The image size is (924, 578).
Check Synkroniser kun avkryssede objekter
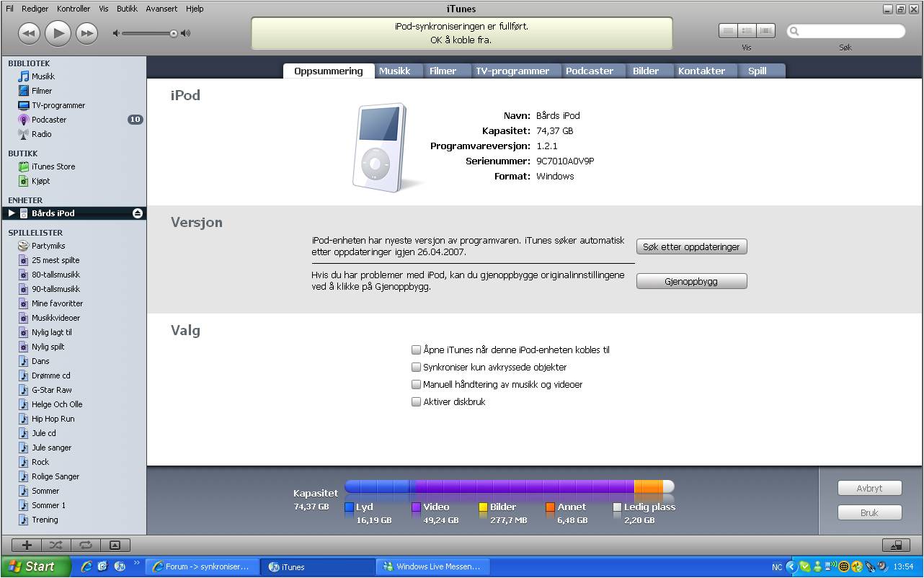[416, 368]
